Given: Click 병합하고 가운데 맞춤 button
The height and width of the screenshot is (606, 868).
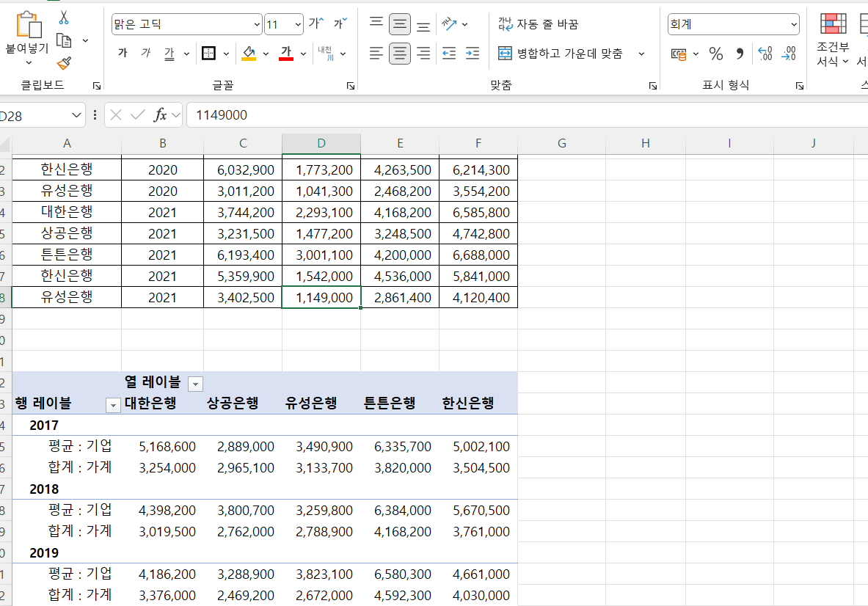Looking at the screenshot, I should (x=561, y=54).
